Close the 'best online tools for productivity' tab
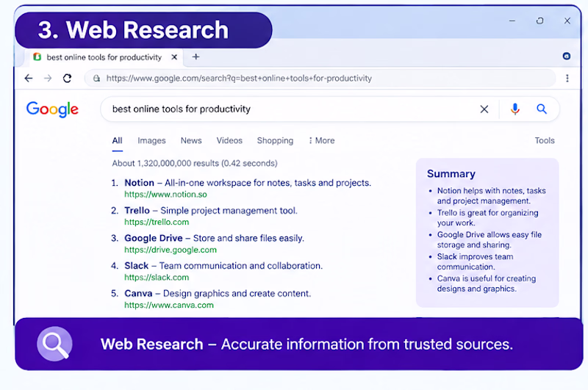The image size is (588, 390). (174, 57)
